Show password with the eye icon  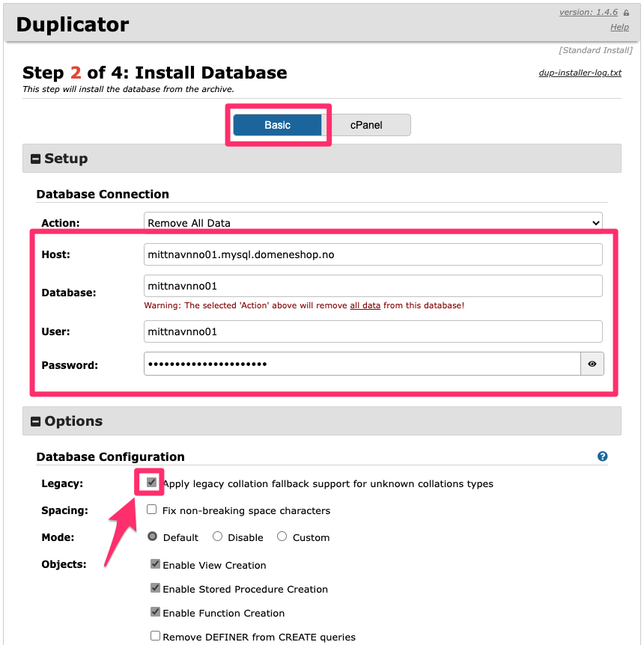pyautogui.click(x=592, y=364)
